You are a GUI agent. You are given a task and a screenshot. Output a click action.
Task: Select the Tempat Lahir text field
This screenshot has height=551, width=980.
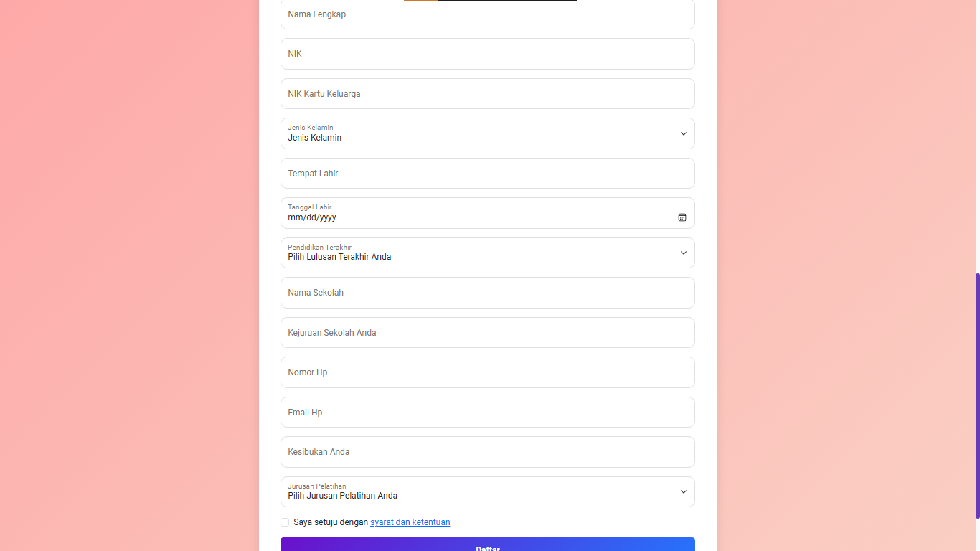point(487,174)
